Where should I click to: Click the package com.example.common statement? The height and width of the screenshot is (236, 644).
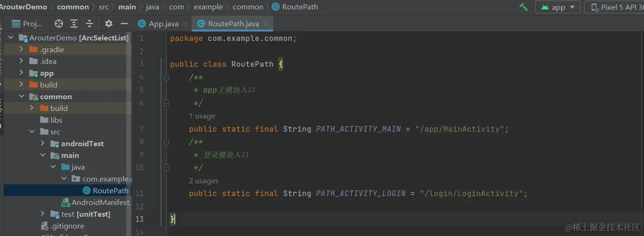coord(233,39)
